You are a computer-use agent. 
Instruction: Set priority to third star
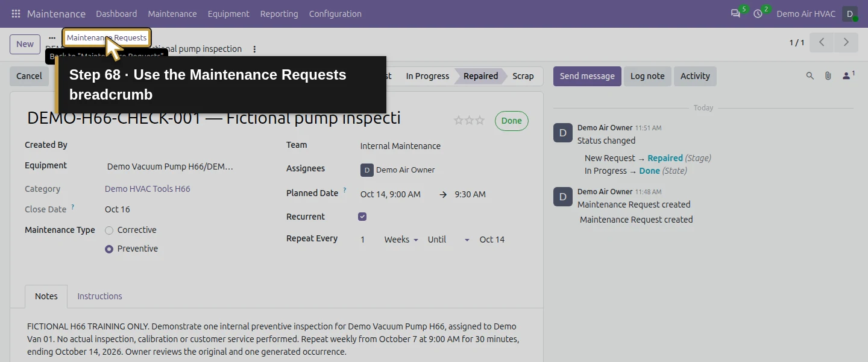coord(480,120)
